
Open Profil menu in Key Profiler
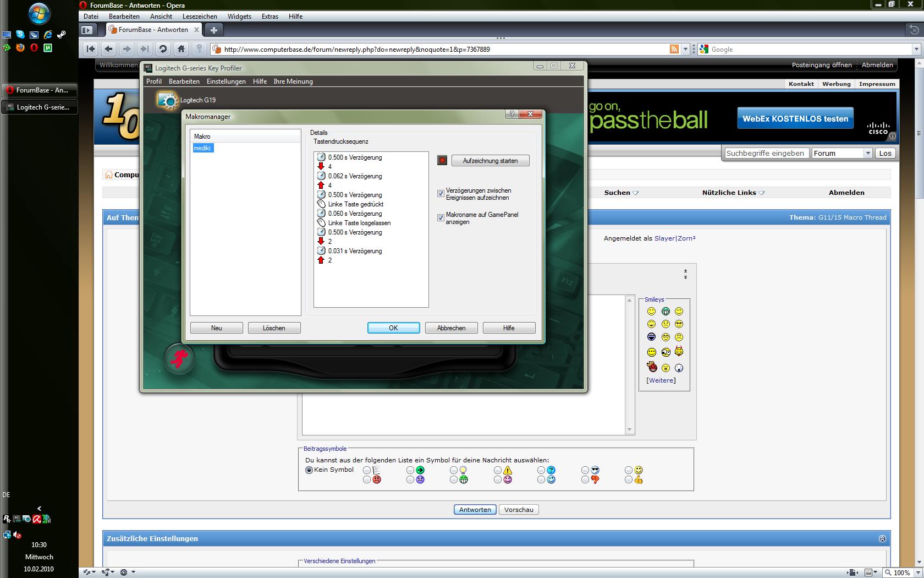154,81
